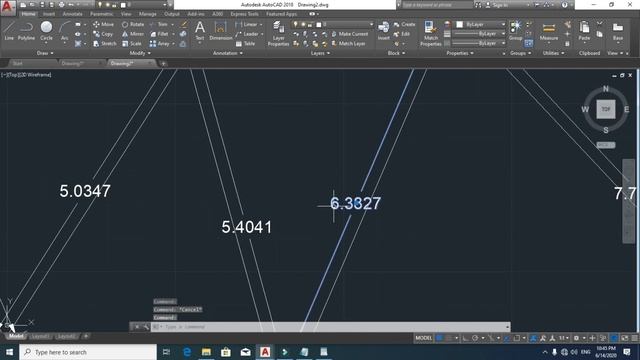Expand the Annotation panel

pos(228,53)
